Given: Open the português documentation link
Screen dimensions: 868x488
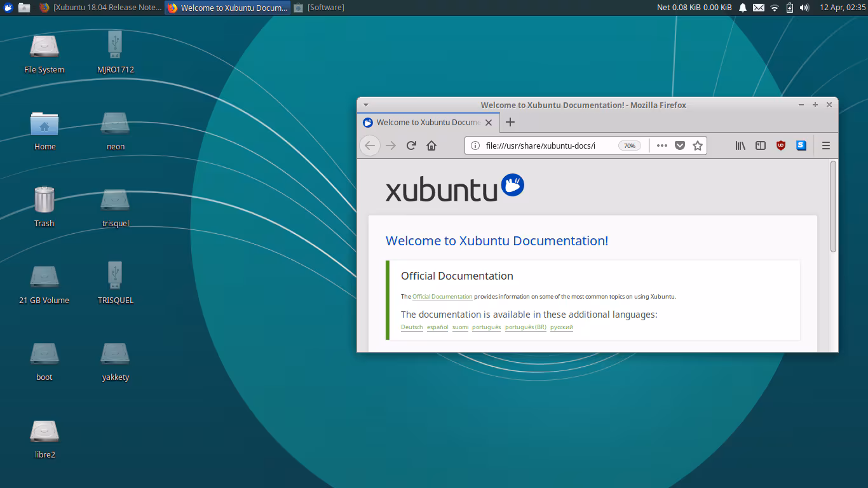Looking at the screenshot, I should click(486, 327).
